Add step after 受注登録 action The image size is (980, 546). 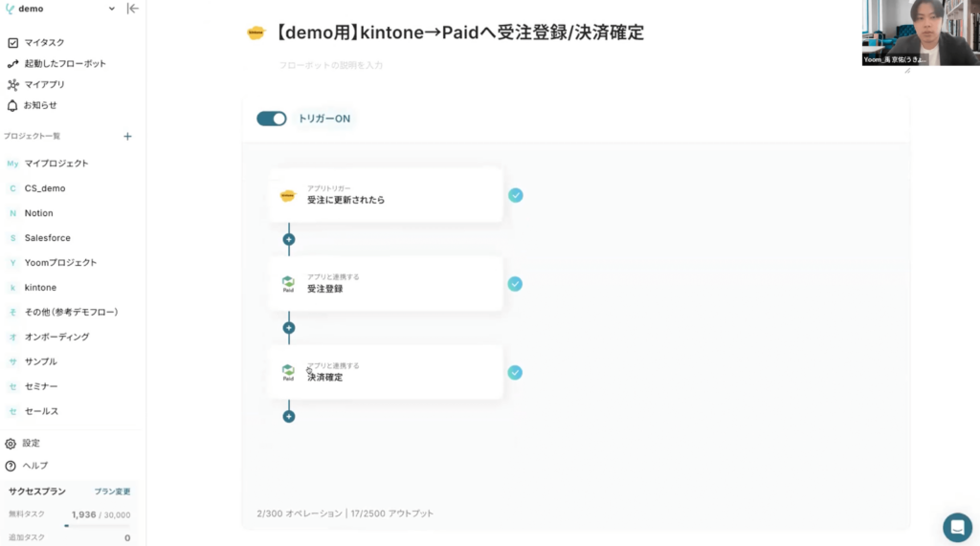tap(289, 328)
